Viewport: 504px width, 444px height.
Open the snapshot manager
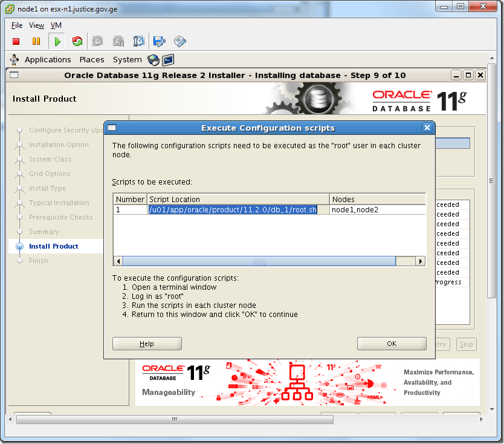pos(138,41)
